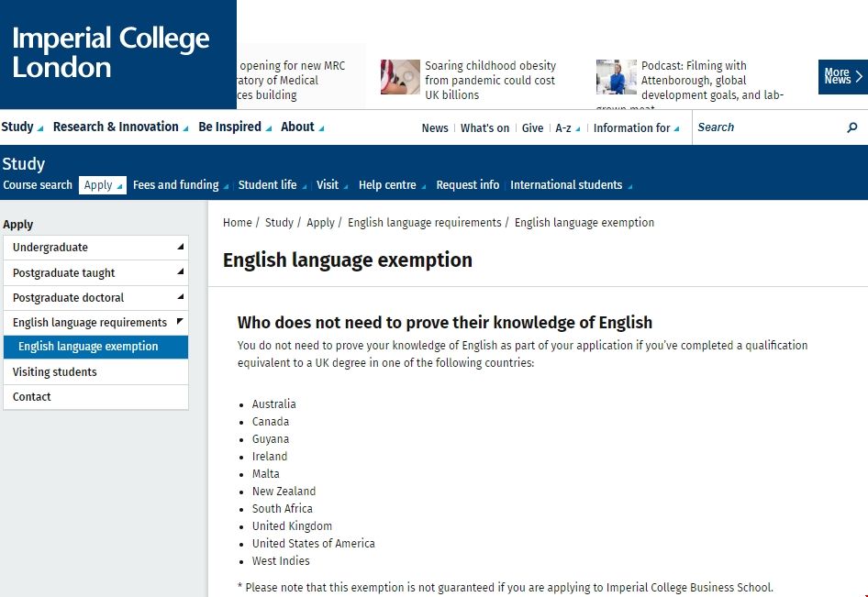Click Home in the breadcrumb trail
The width and height of the screenshot is (868, 597).
(237, 223)
